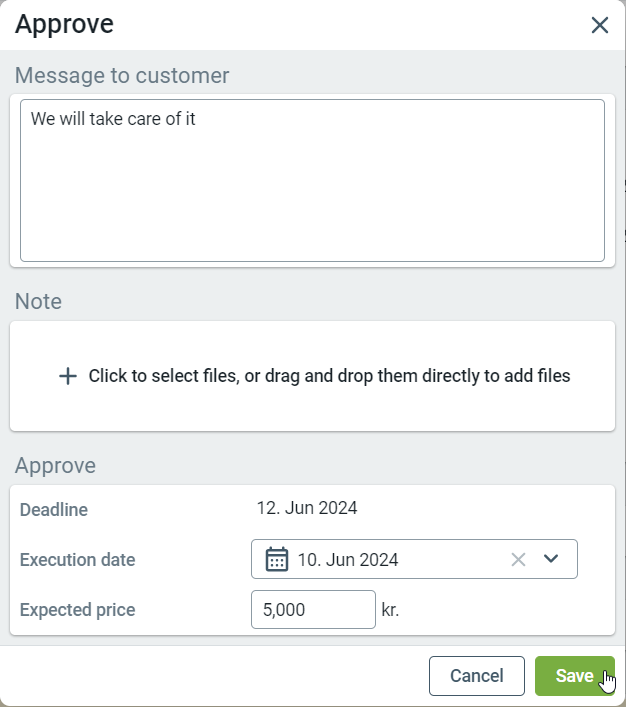Click the Message to customer heading
The height and width of the screenshot is (707, 626).
(x=122, y=75)
